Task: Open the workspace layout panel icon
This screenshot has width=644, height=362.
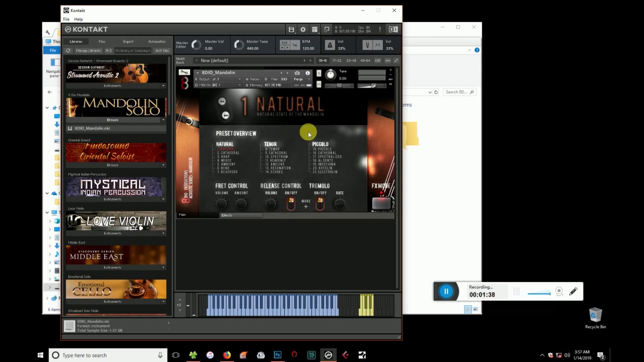Action: (x=315, y=29)
